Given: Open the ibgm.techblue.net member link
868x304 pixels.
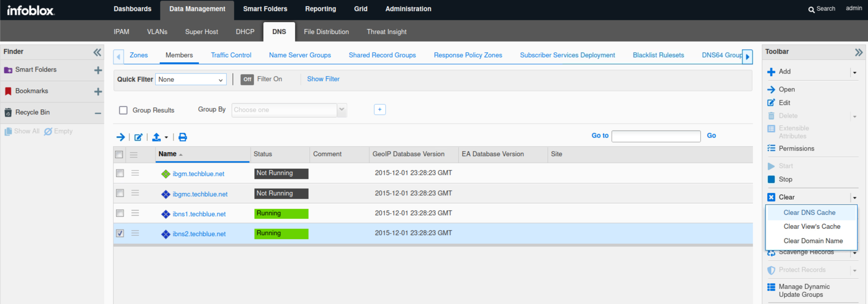Looking at the screenshot, I should [198, 174].
